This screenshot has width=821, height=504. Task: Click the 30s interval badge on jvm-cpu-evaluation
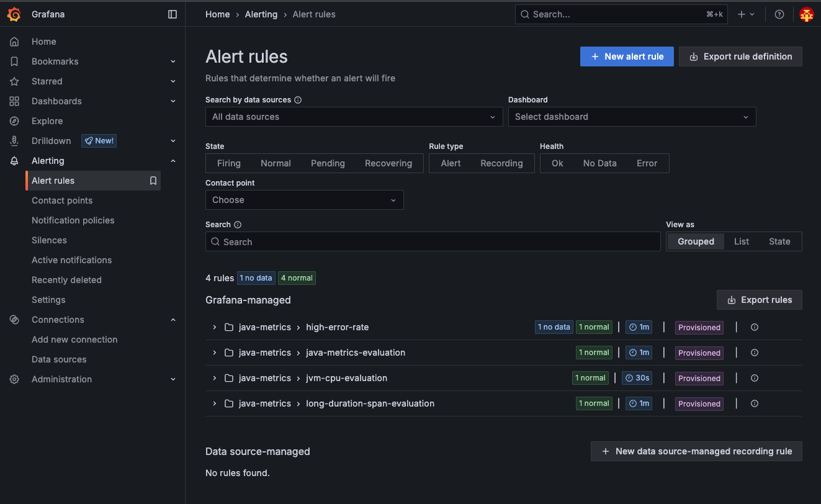(637, 378)
